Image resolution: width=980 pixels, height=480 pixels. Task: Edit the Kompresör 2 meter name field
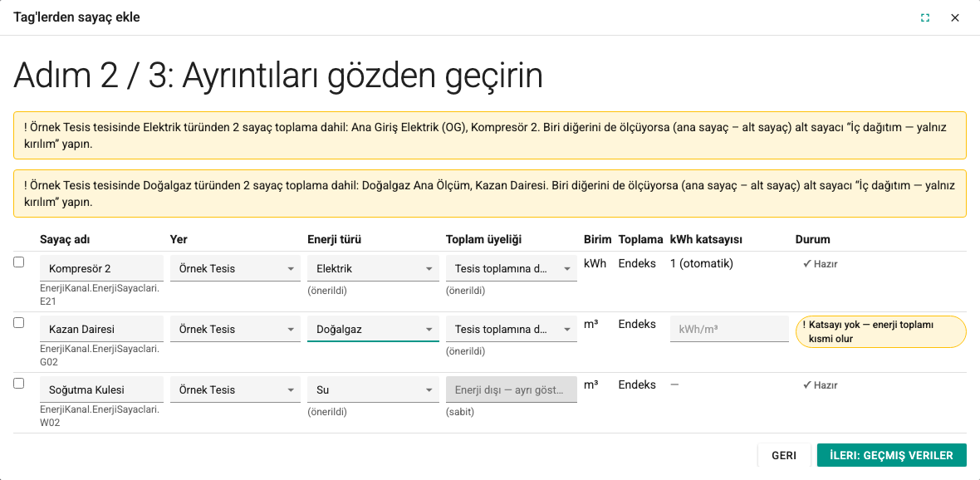(102, 269)
